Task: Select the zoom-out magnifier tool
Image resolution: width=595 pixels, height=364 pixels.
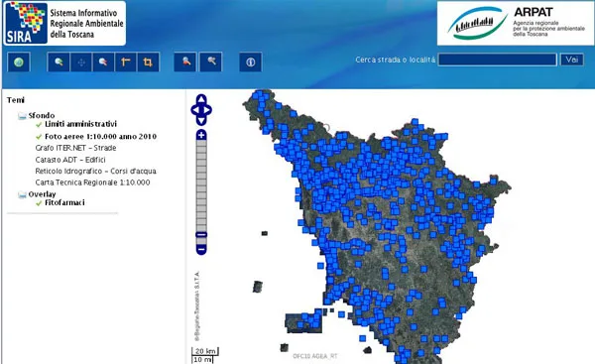Action: [103, 62]
